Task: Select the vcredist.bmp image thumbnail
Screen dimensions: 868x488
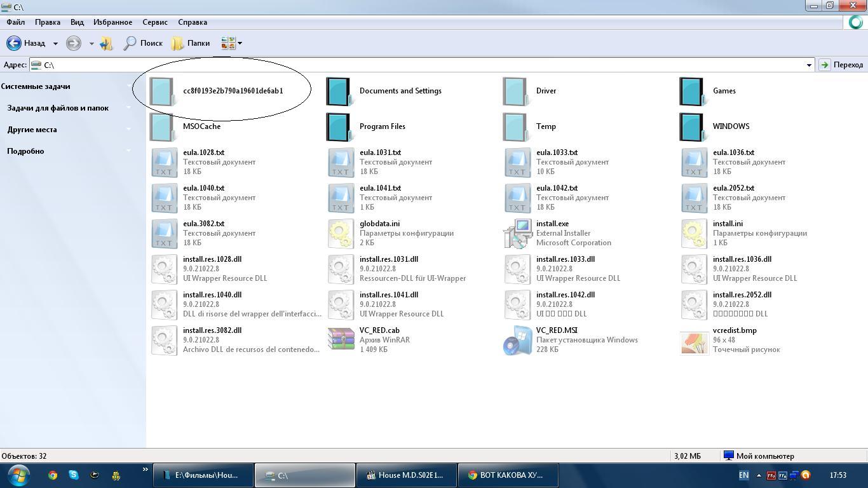Action: click(x=694, y=341)
